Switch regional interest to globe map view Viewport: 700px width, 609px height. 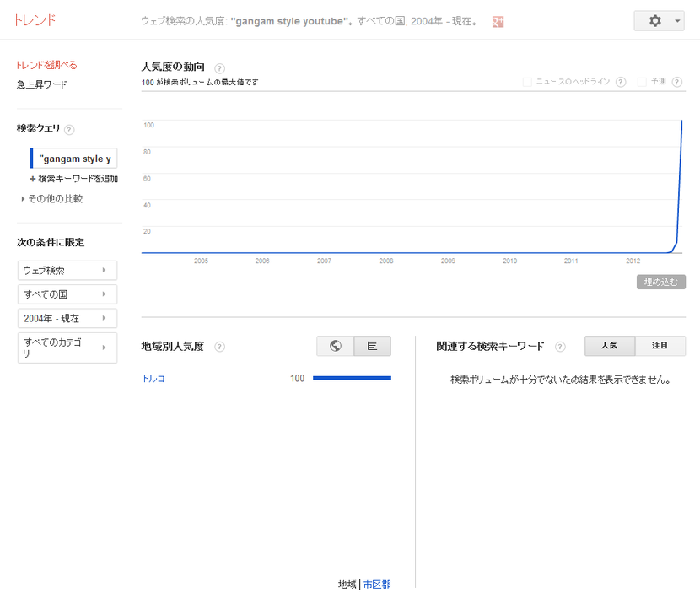coord(336,346)
